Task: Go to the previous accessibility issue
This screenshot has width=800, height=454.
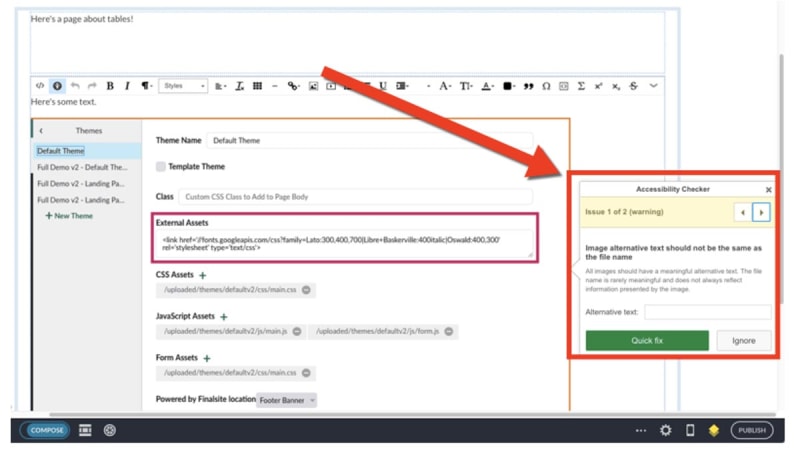Action: click(x=743, y=212)
